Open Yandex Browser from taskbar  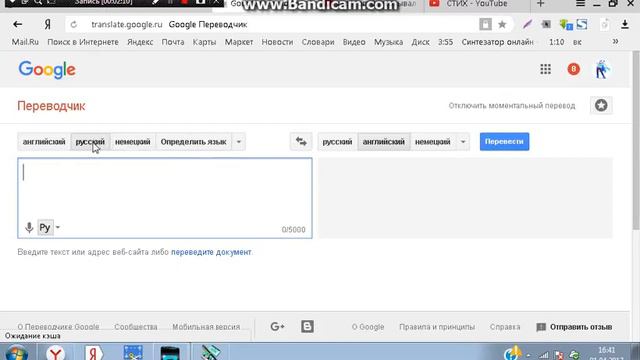coord(55,353)
